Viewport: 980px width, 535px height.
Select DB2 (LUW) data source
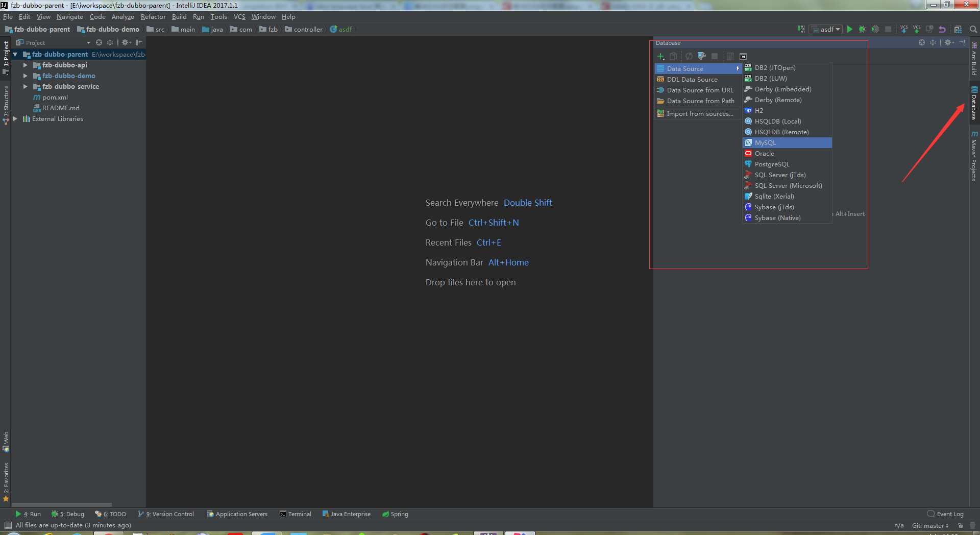tap(787, 78)
